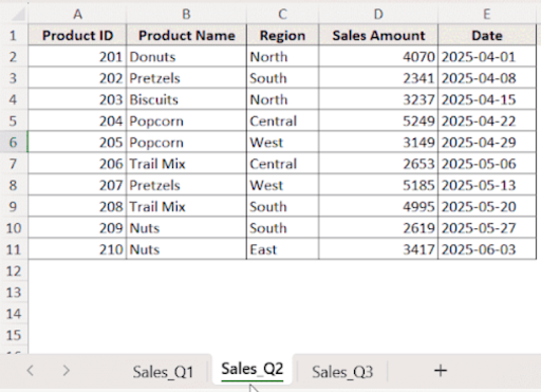This screenshot has width=541, height=392.
Task: Open the Sales_Q2 sheet tab
Action: point(250,369)
